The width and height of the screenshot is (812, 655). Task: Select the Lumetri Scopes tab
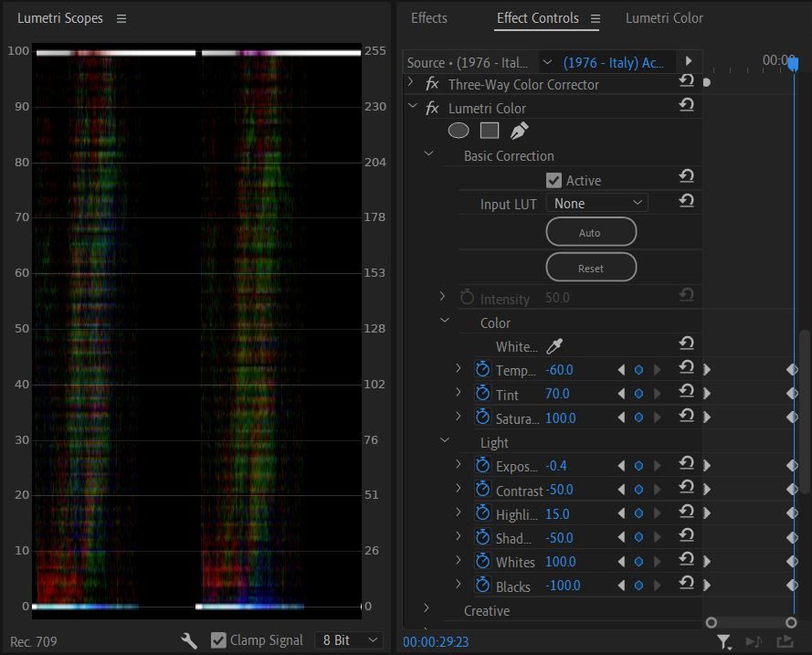coord(60,18)
